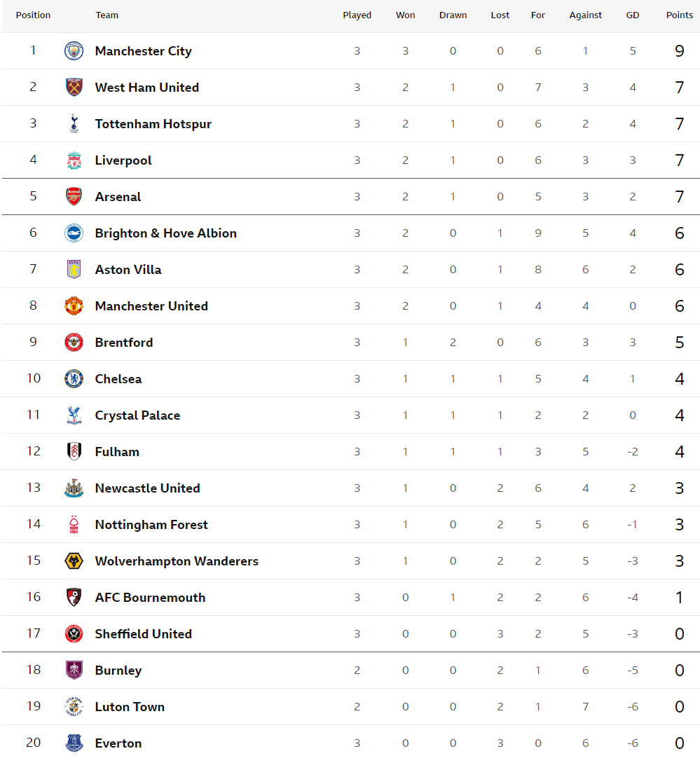700x763 pixels.
Task: Click the Arsenal cannon badge
Action: coord(74,197)
